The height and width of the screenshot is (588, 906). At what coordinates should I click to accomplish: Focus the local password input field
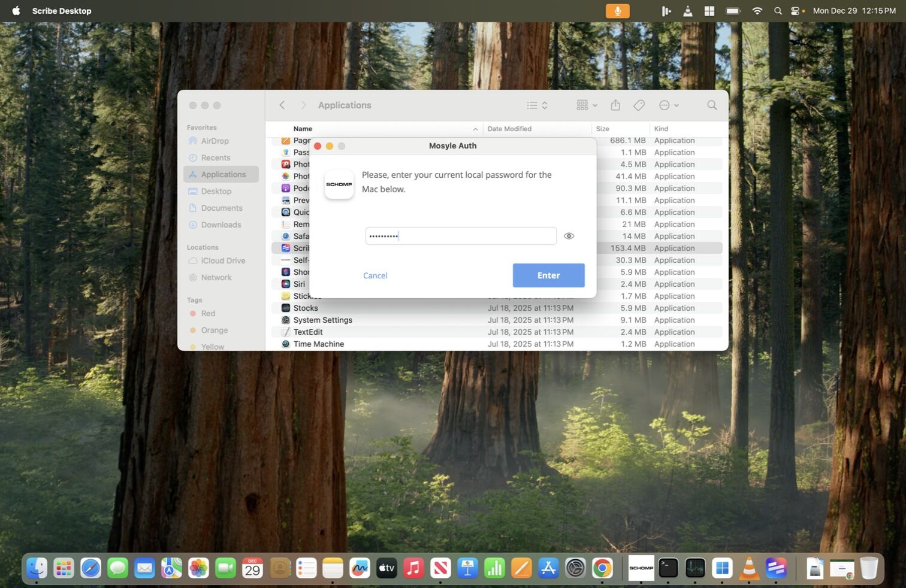click(460, 236)
